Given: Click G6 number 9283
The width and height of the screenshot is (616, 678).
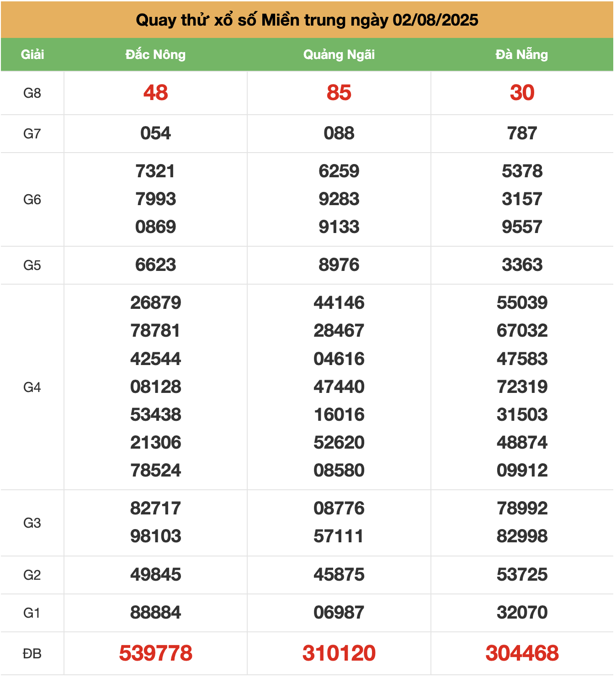Looking at the screenshot, I should click(339, 199).
